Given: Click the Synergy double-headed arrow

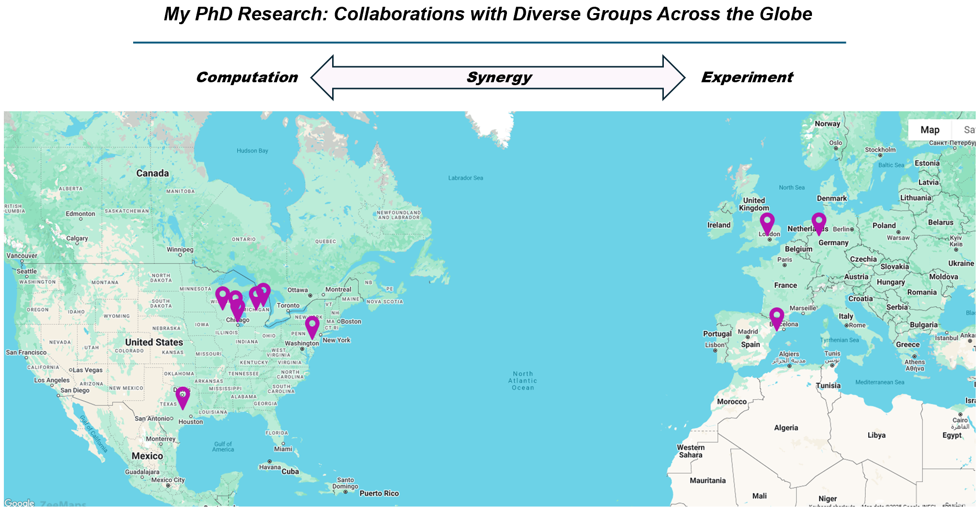Looking at the screenshot, I should 498,77.
